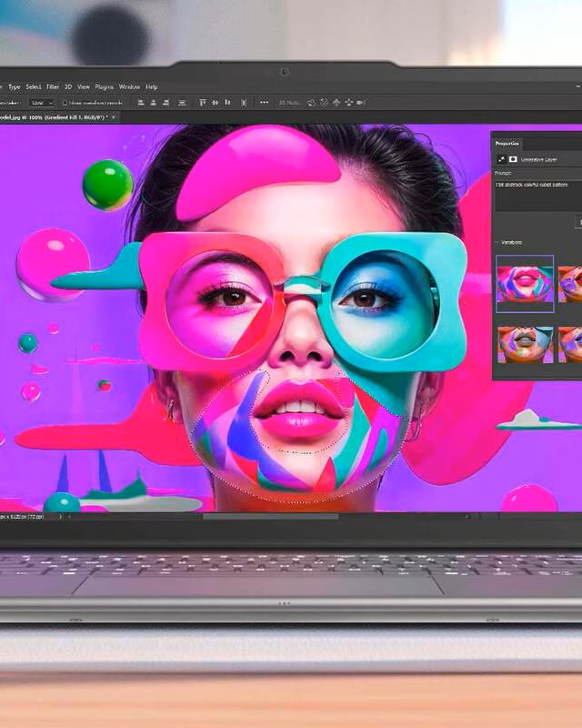Open status bar arrow menu
Viewport: 582px width, 728px height.
(x=61, y=516)
